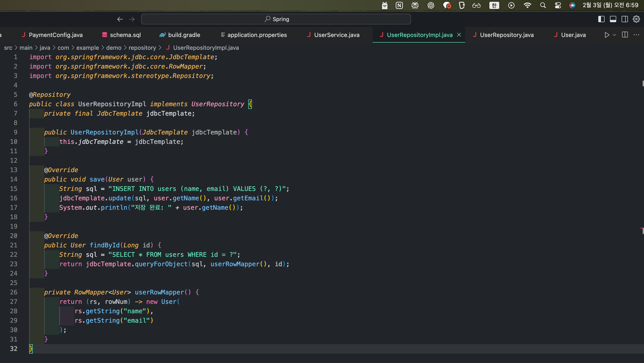Run the Java file with play icon
The height and width of the screenshot is (363, 644).
[607, 35]
